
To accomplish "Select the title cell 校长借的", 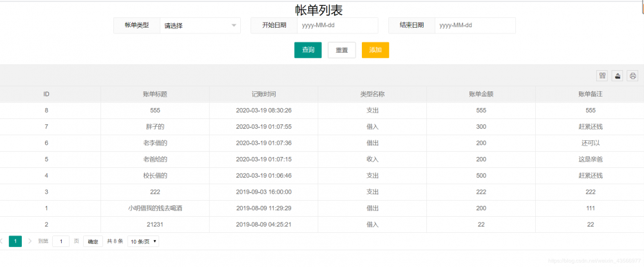I will point(155,176).
